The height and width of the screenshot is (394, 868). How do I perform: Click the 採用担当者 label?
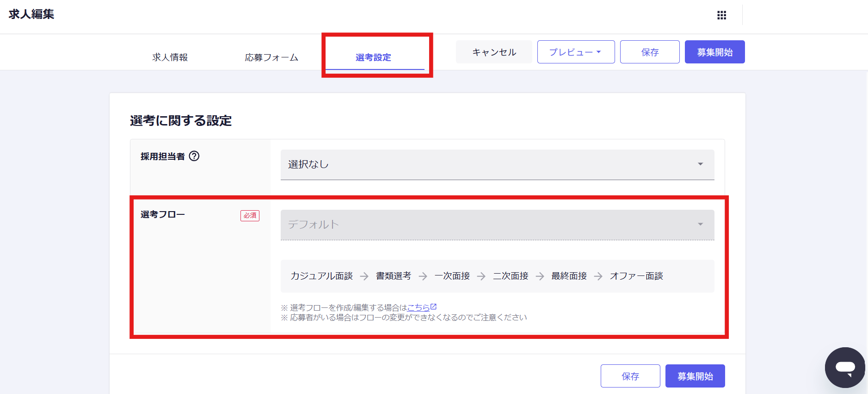(163, 156)
